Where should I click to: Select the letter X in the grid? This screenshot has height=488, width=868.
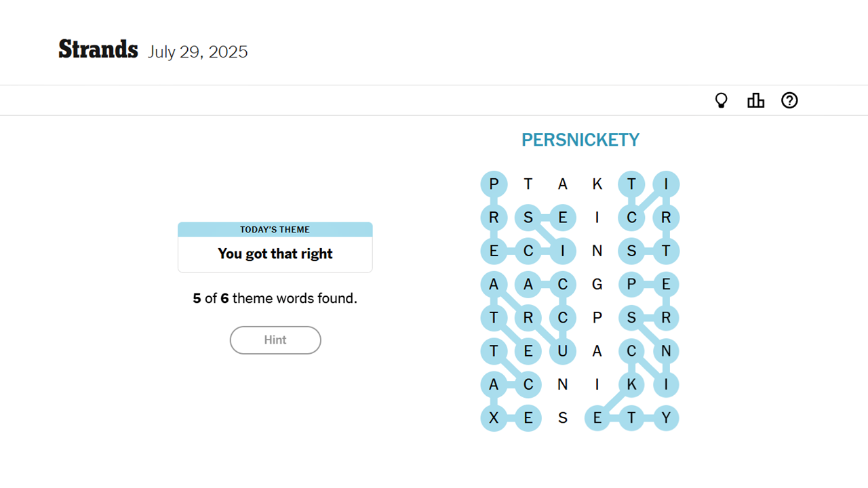tap(494, 418)
